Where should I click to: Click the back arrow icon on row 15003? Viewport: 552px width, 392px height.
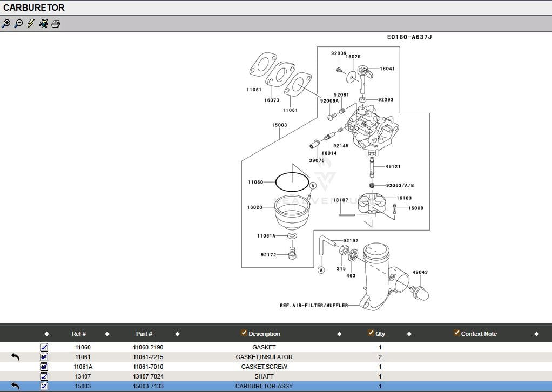[x=15, y=386]
